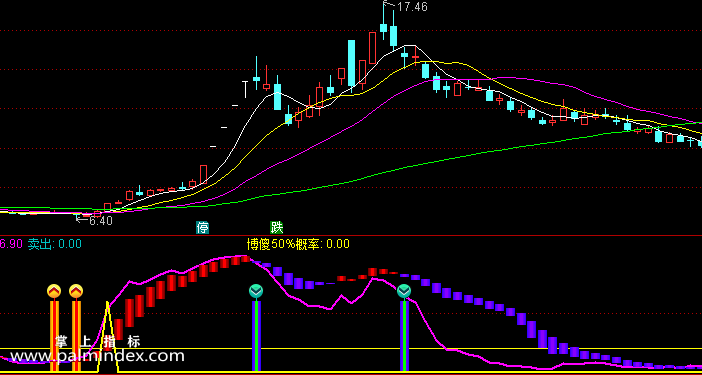Select the tallest cyan candlestick before the peak
The height and width of the screenshot is (375, 702).
pos(352,64)
